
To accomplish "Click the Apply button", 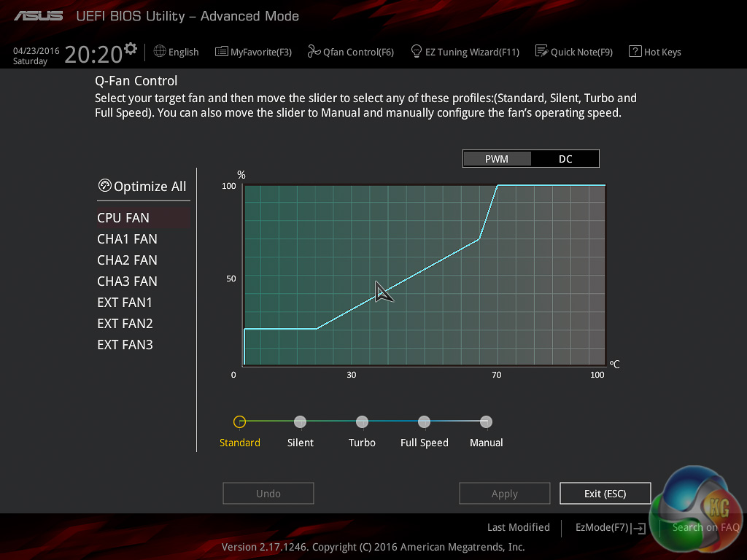I will tap(505, 494).
